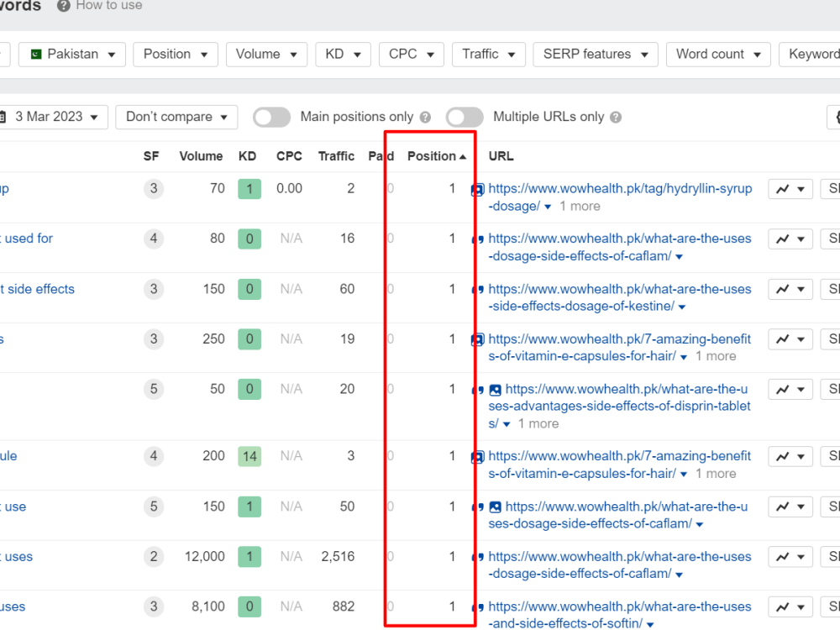Open the 'used for' keyword link

[x=28, y=239]
